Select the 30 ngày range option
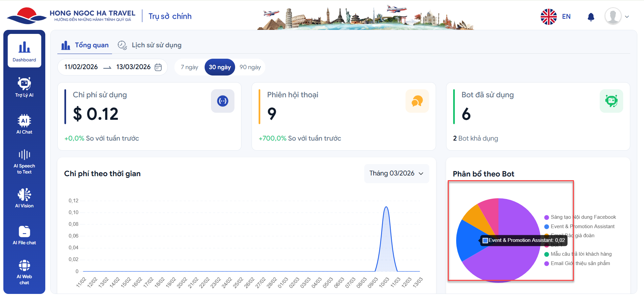This screenshot has height=306, width=644. coord(220,67)
